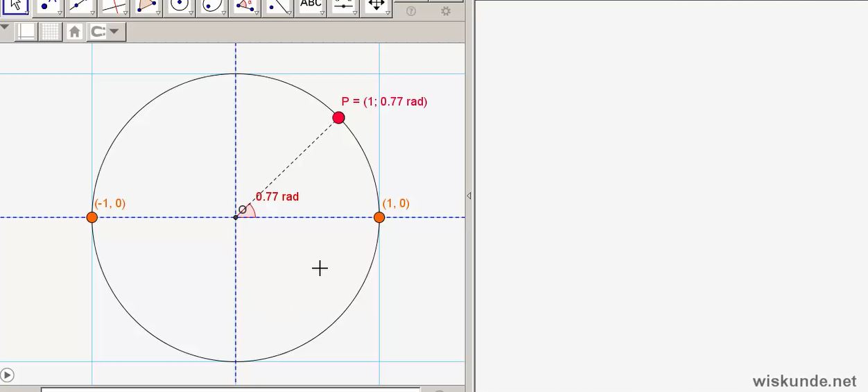Toggle show axes in style bar
The height and width of the screenshot is (392, 868).
tap(26, 32)
